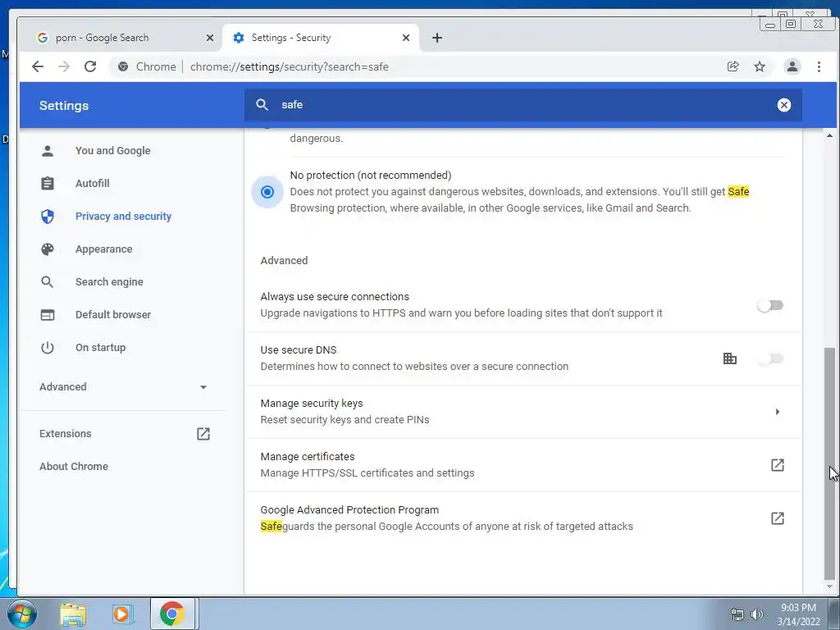Select No protection radio button
The height and width of the screenshot is (630, 840).
tap(267, 192)
